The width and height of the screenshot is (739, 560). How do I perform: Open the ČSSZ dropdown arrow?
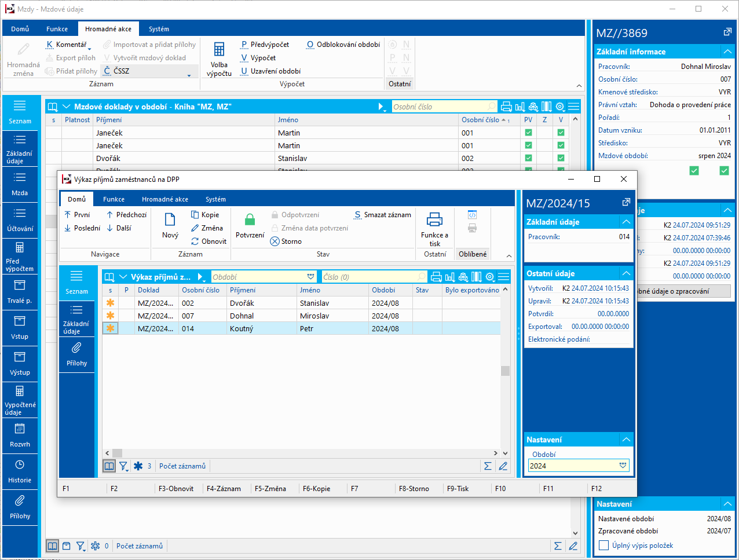point(189,75)
